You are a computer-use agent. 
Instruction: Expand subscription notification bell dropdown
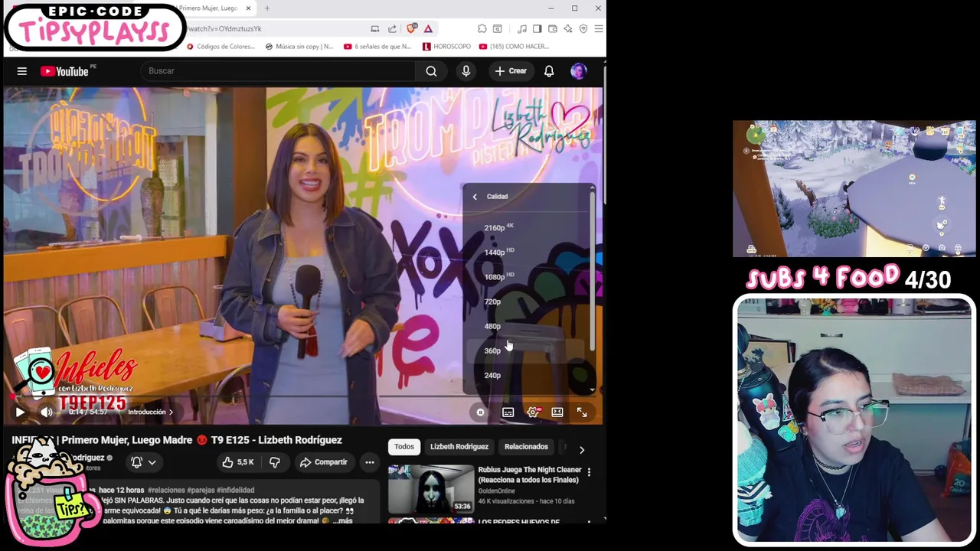pos(144,462)
